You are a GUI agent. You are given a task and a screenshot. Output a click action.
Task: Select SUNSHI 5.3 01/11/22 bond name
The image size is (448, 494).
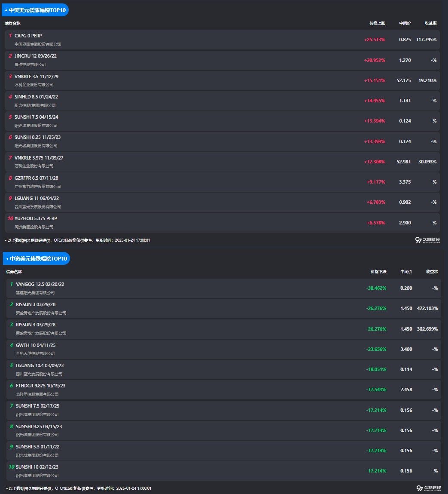coord(37,447)
